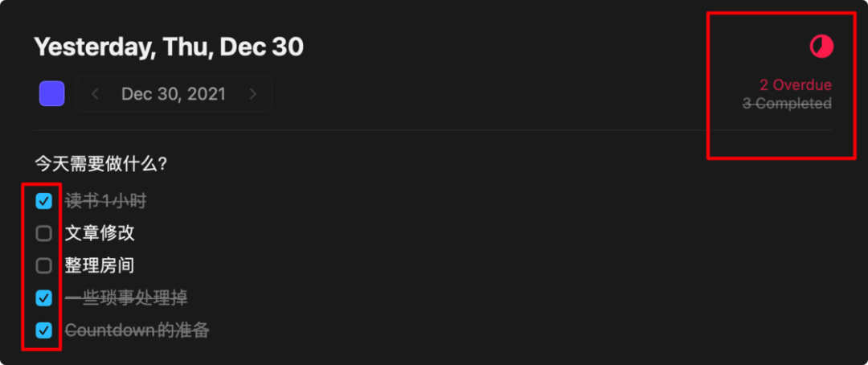This screenshot has height=365, width=868.
Task: Check the 整理房间 checkbox
Action: click(44, 266)
